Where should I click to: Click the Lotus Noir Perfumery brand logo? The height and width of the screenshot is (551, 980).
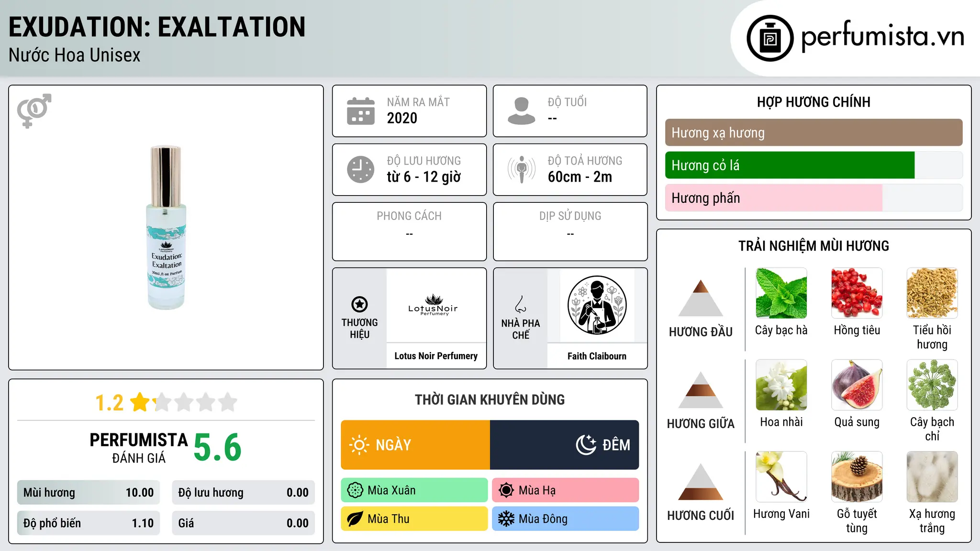pos(433,305)
